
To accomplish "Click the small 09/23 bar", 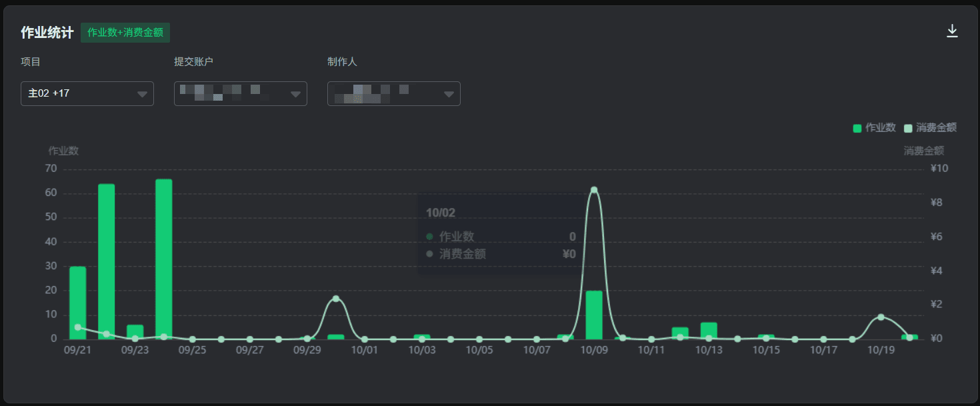I will [135, 332].
